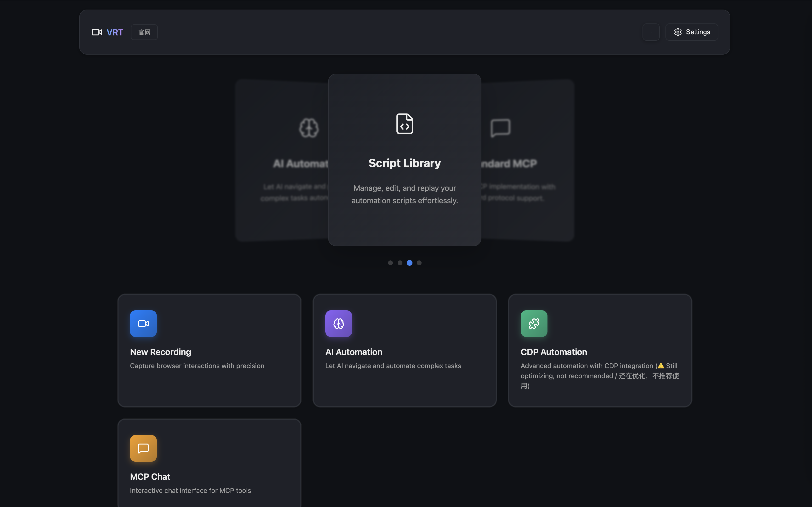812x507 pixels.
Task: Open the 官网 official site link
Action: (x=144, y=32)
